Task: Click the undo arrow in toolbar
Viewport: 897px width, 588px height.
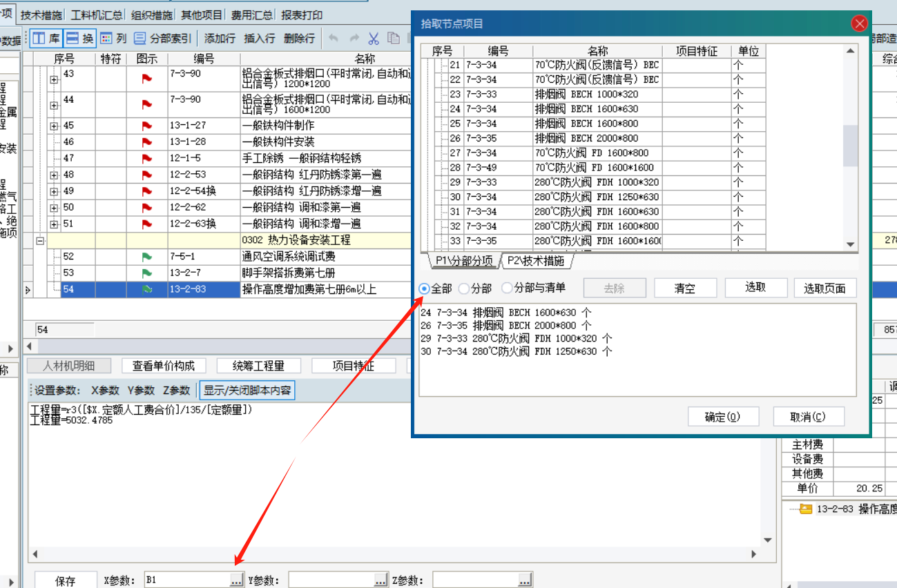Action: [x=334, y=39]
